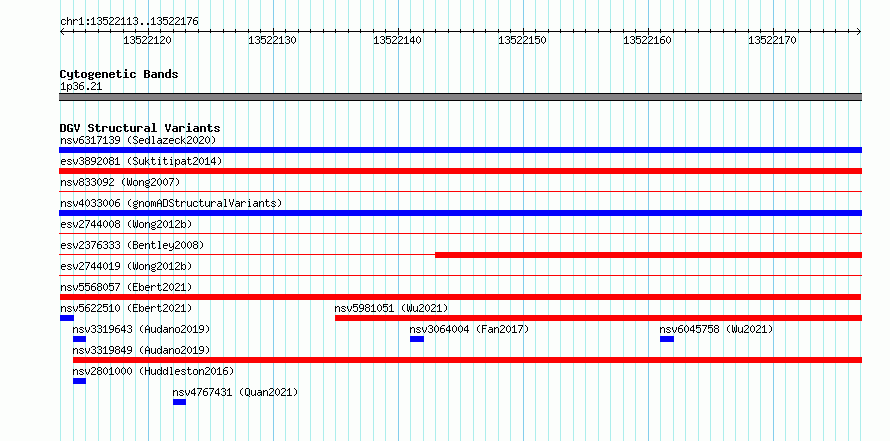Click ruler position 13522160
890x441 pixels.
click(x=648, y=40)
